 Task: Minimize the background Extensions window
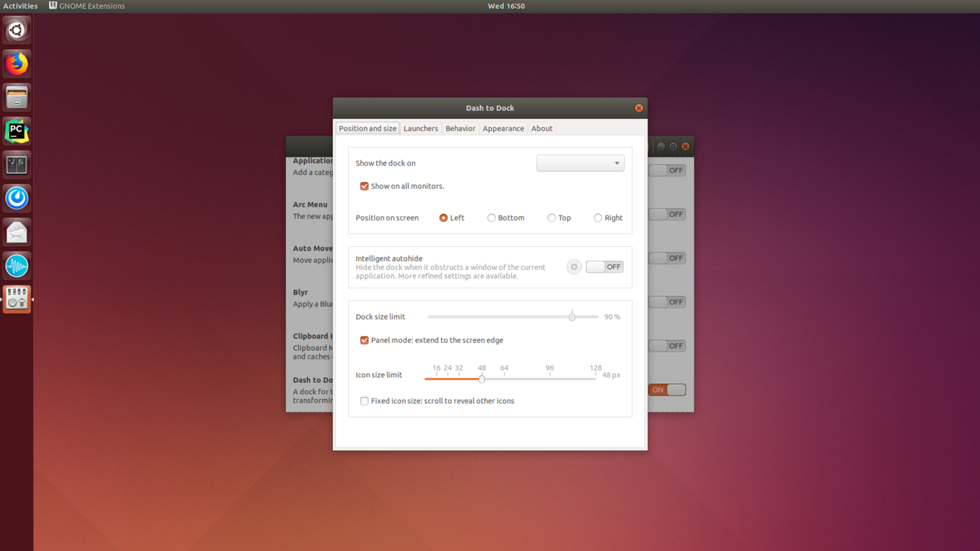pos(661,146)
